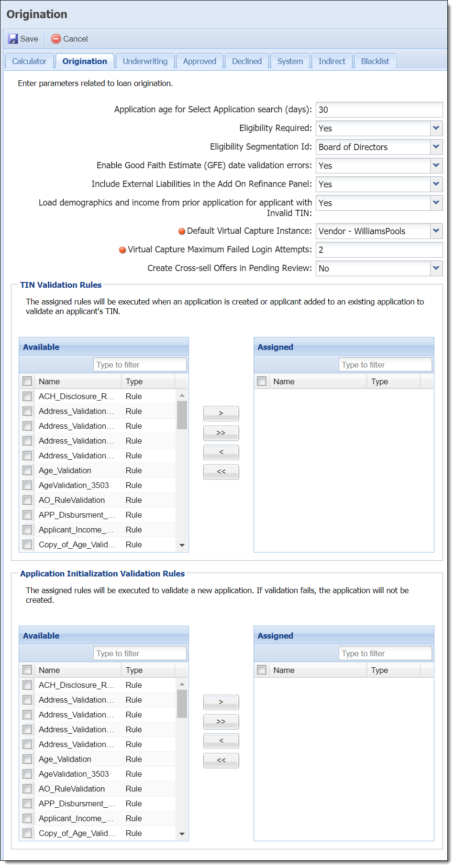The width and height of the screenshot is (455, 868).
Task: Check APP_Disbursment rule in Application Initialization list
Action: pyautogui.click(x=27, y=803)
